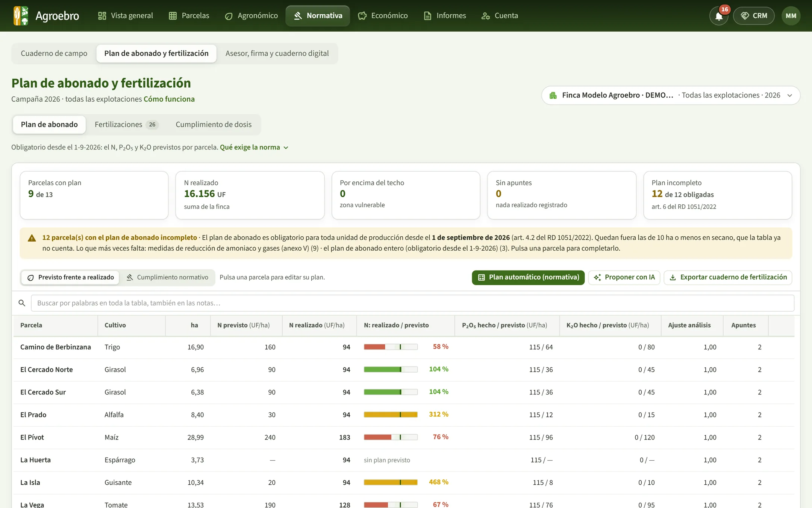
Task: Select Plan de abonado y fertilización tab
Action: pos(156,53)
